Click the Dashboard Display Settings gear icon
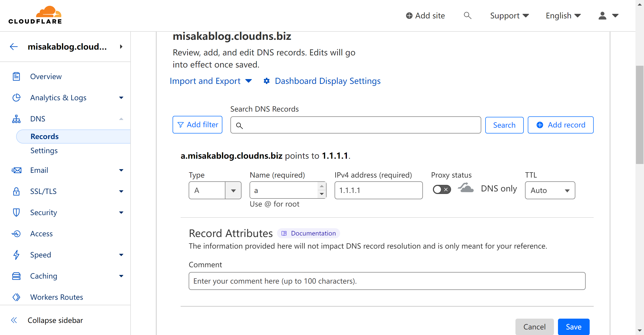Screen dimensions: 644x335 point(267,81)
